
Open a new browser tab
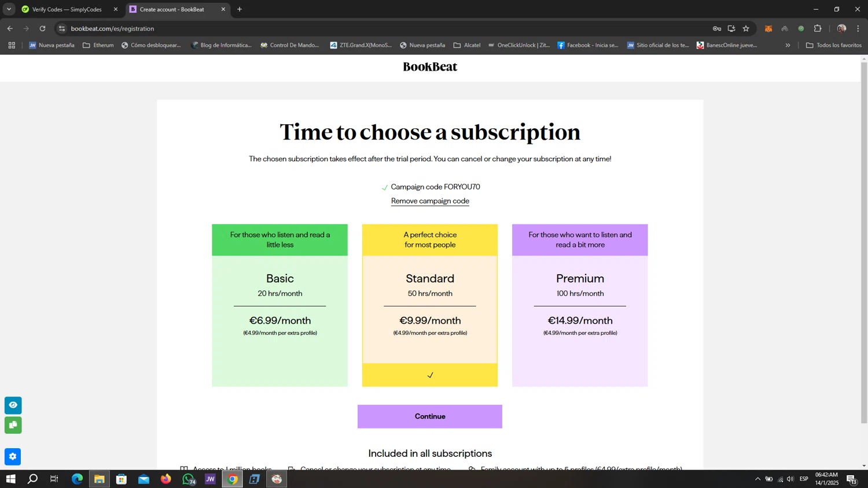pyautogui.click(x=240, y=9)
